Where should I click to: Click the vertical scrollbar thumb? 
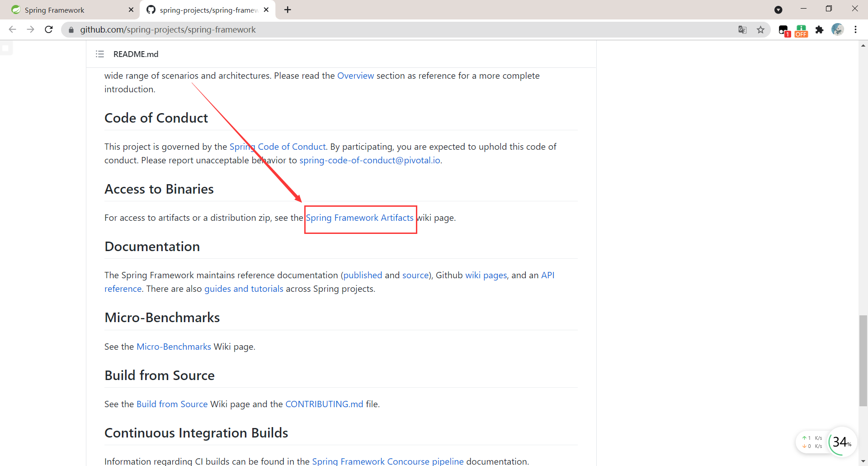point(863,361)
